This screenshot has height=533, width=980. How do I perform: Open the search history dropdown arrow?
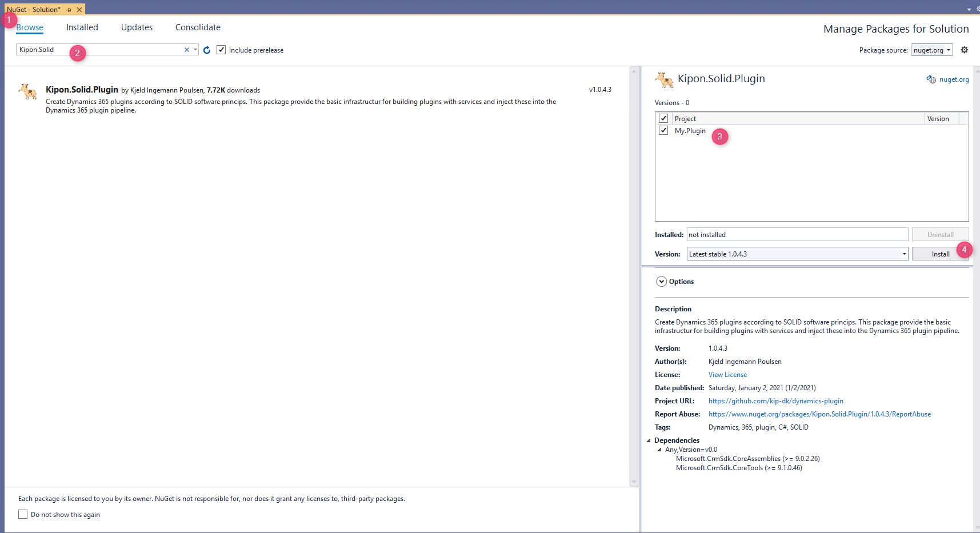pos(195,50)
